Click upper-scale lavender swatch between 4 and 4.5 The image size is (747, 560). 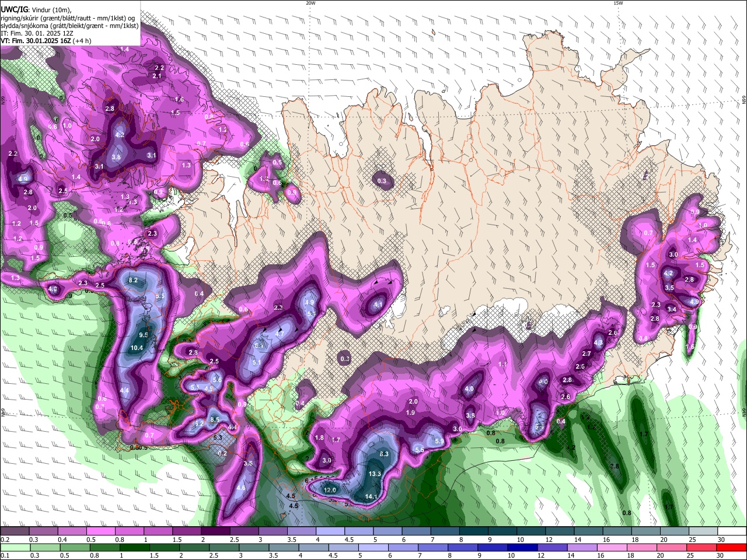(330, 531)
